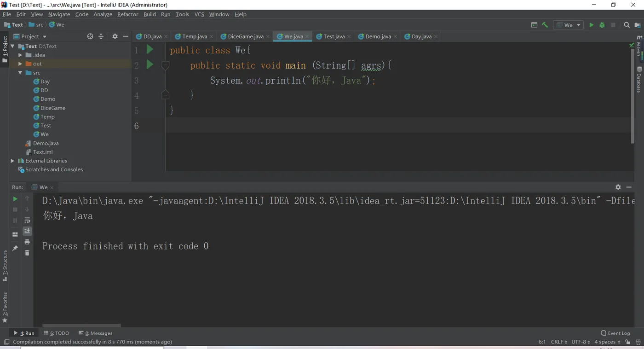644x349 pixels.
Task: Open Project panel settings gear
Action: pyautogui.click(x=115, y=36)
